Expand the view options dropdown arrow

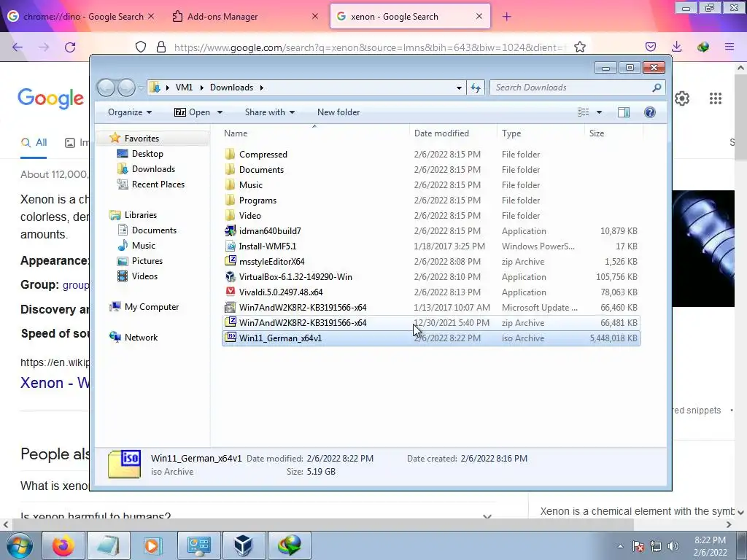click(x=600, y=112)
